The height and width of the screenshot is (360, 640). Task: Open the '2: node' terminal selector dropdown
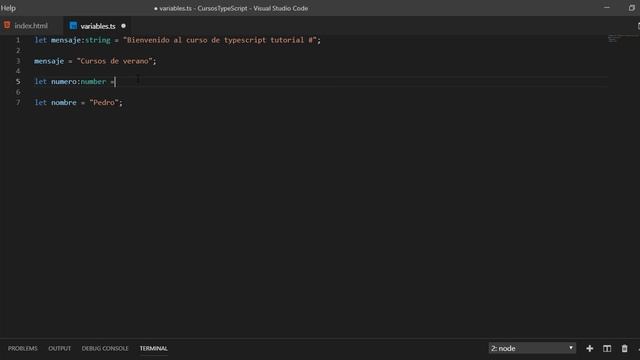(x=532, y=348)
